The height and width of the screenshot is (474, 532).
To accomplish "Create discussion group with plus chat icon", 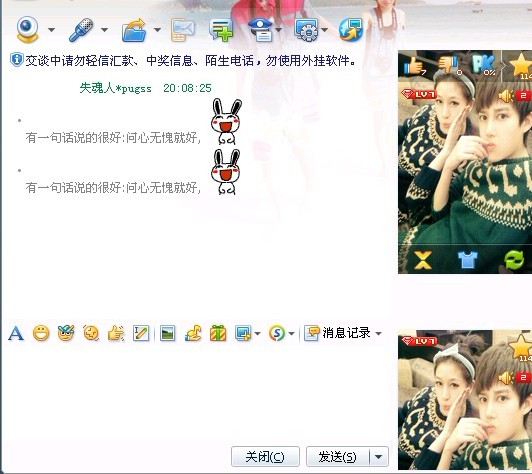I will (x=221, y=30).
